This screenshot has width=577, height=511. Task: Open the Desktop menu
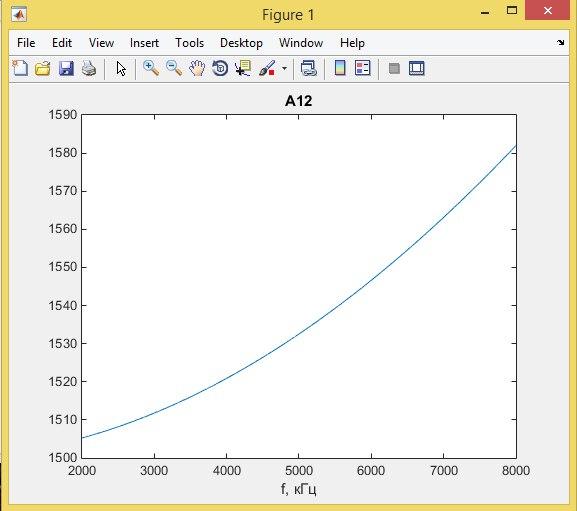coord(241,43)
